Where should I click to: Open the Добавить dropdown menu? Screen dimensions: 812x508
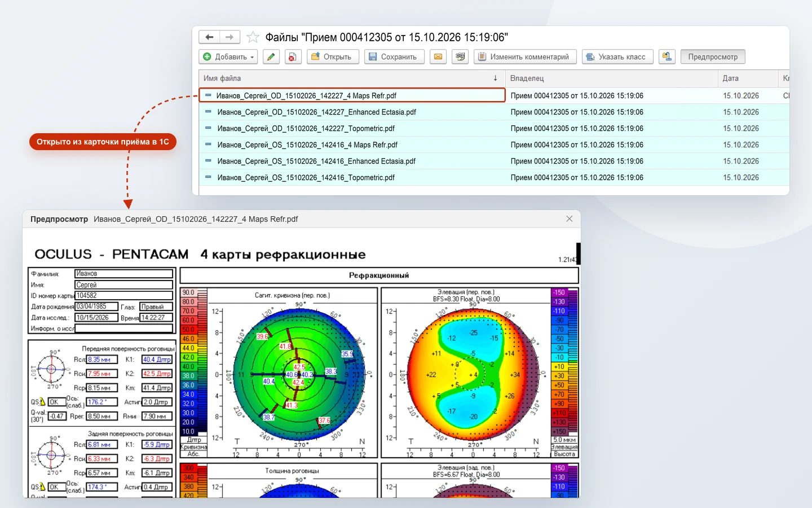coord(228,56)
